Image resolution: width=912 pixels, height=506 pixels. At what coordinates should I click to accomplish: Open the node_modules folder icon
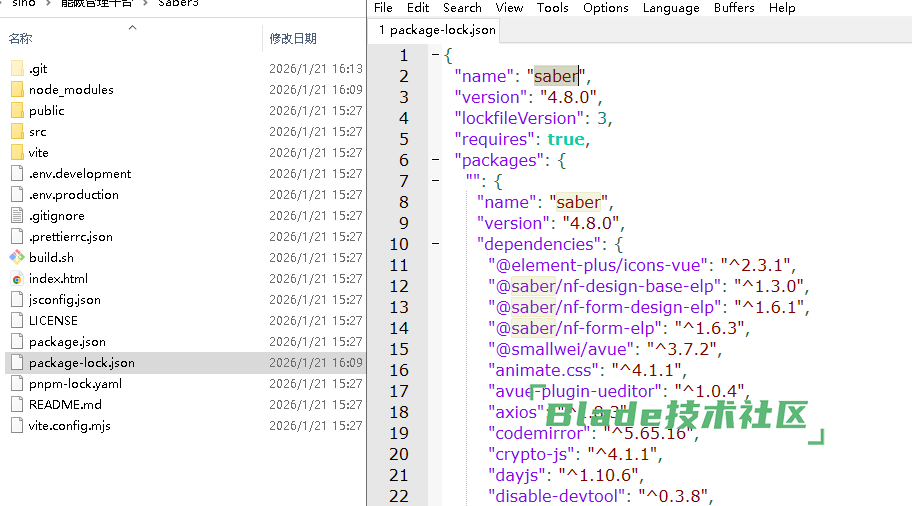point(16,90)
